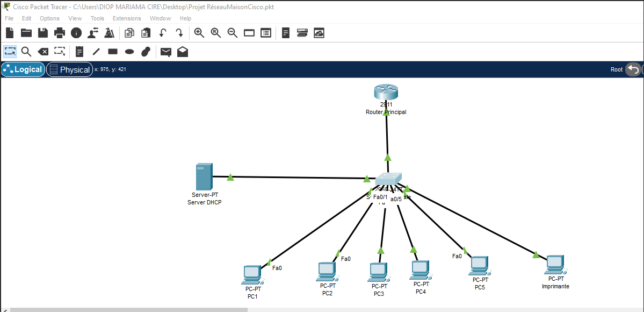Viewport: 644px width, 312px height.
Task: Open the Tools menu
Action: point(97,18)
